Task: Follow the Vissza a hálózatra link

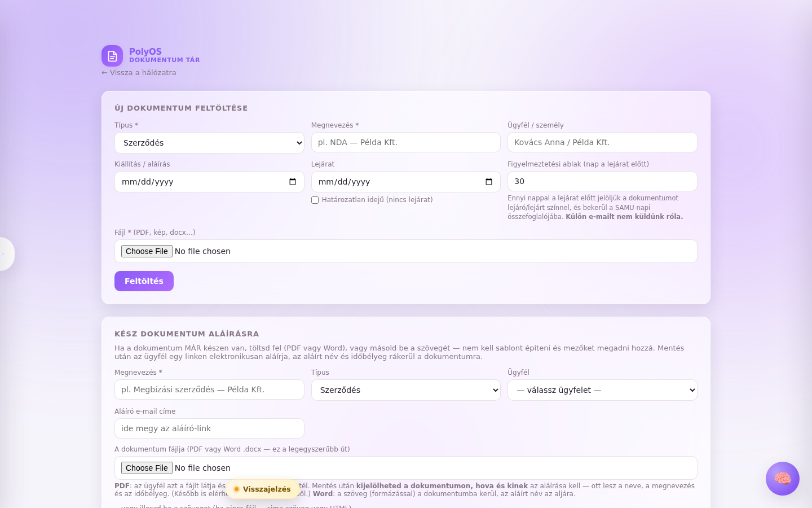Action: click(139, 73)
